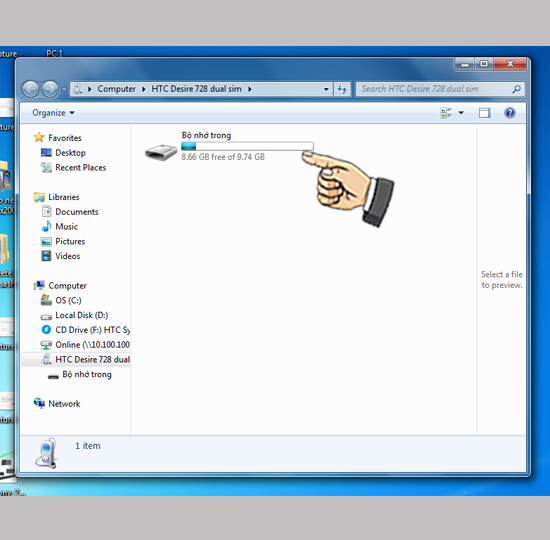550x540 pixels.
Task: Open the Documents library
Action: coord(77,212)
